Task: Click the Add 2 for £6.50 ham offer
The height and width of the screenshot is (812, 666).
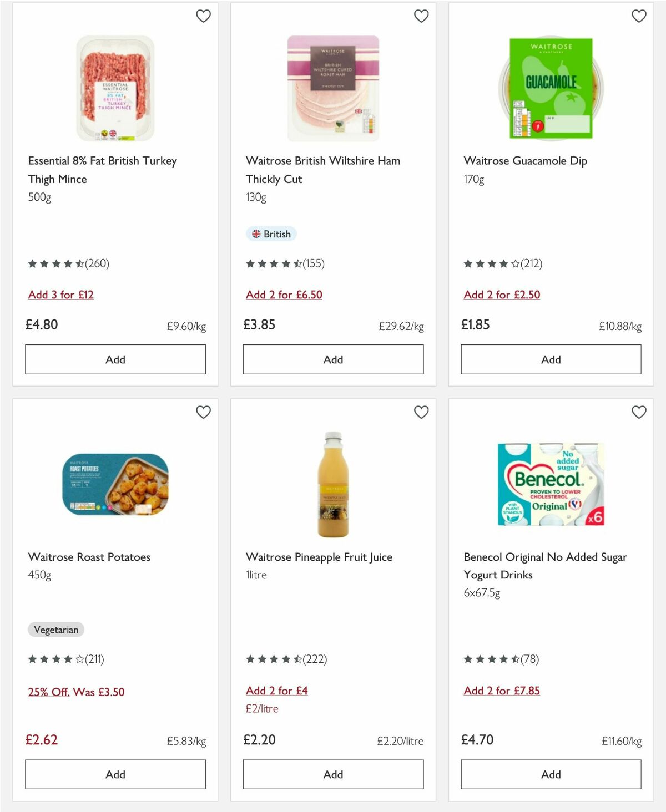Action: click(284, 295)
